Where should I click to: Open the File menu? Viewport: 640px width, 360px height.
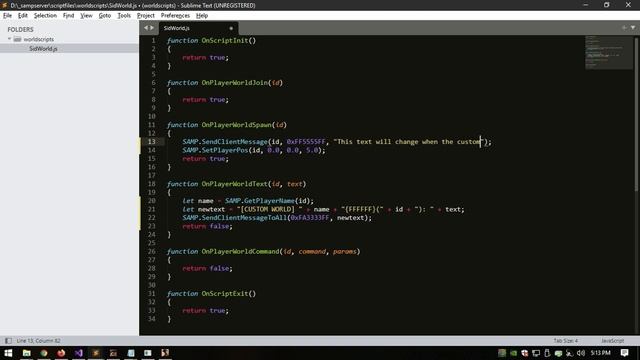(x=7, y=16)
